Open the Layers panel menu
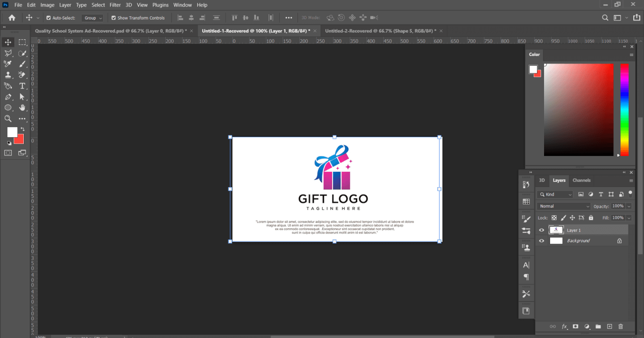The height and width of the screenshot is (338, 644). click(x=631, y=181)
